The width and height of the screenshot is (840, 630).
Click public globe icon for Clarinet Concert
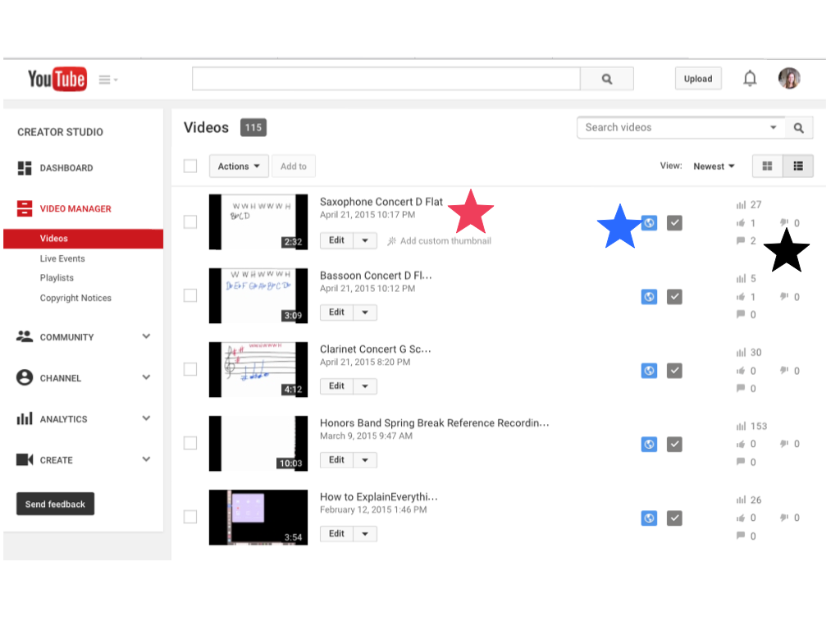(650, 371)
